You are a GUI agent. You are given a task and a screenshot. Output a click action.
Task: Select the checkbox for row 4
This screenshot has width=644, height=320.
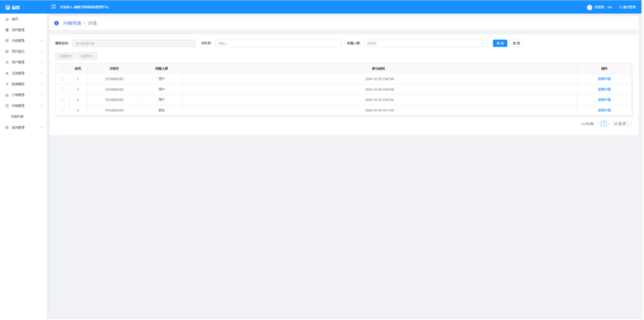(62, 111)
